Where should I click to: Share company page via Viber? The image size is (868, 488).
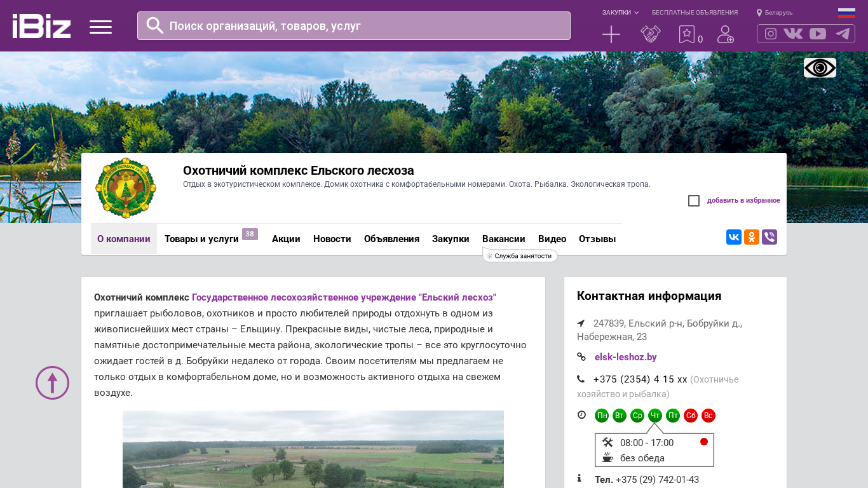pyautogui.click(x=770, y=237)
